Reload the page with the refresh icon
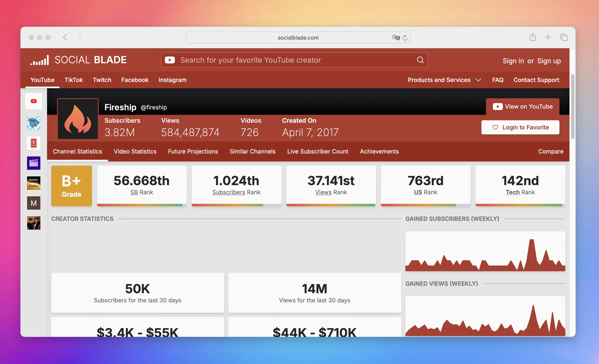The width and height of the screenshot is (599, 364). pyautogui.click(x=405, y=38)
